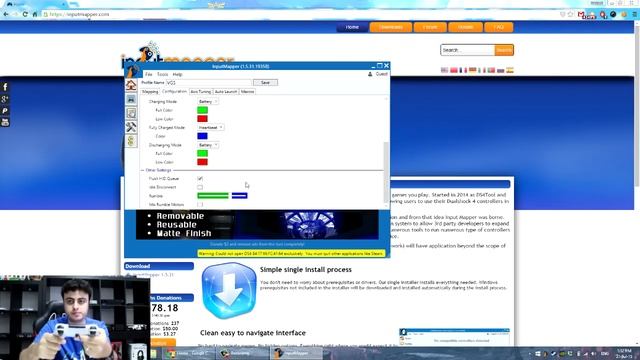
Task: Click the Guest user icon
Action: coord(370,74)
